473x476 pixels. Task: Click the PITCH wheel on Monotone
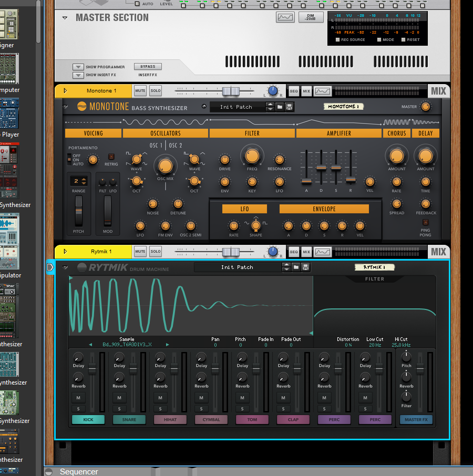(x=79, y=211)
